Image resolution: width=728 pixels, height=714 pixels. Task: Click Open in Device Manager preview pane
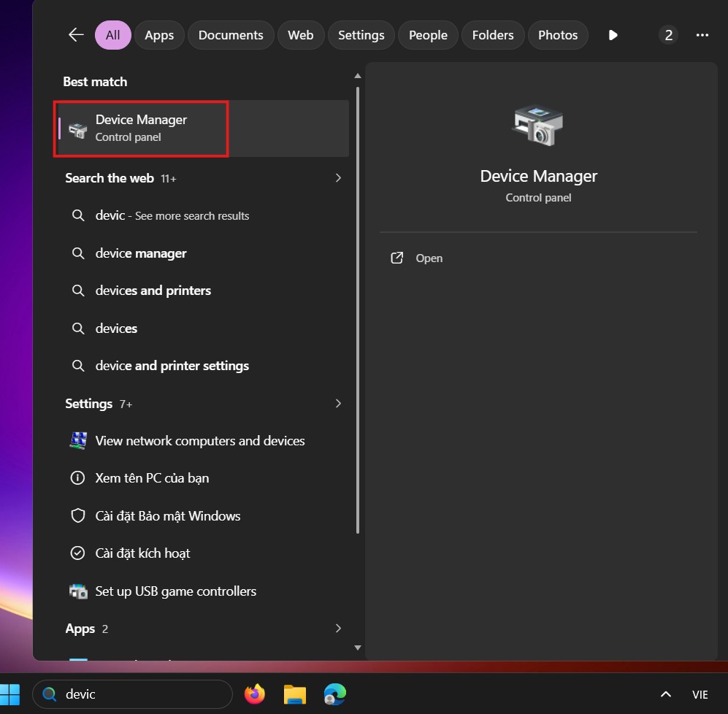(x=429, y=258)
